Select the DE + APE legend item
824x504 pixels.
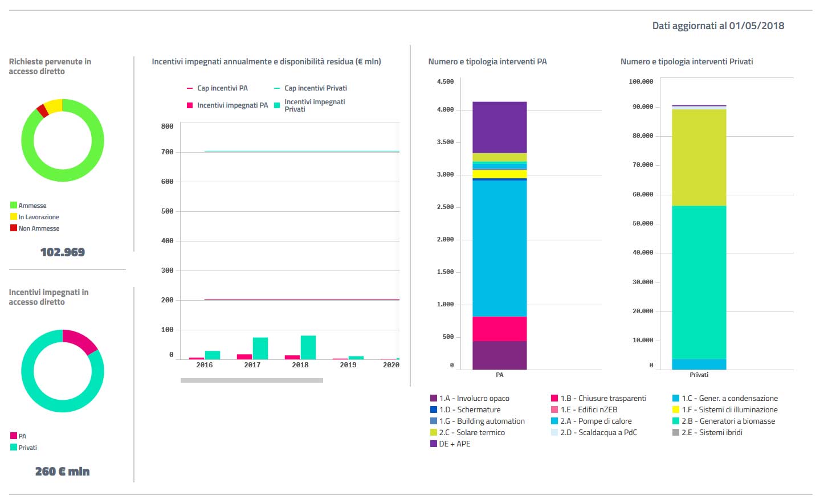[x=450, y=444]
